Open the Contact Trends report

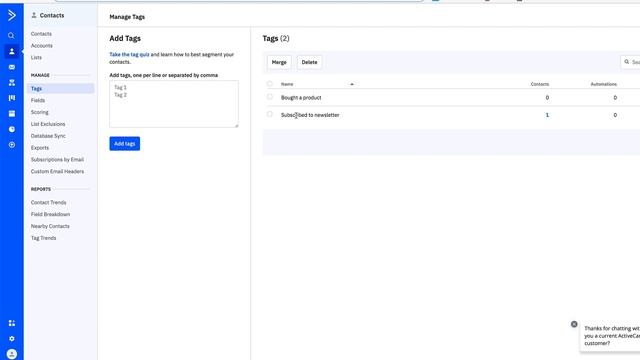point(49,202)
